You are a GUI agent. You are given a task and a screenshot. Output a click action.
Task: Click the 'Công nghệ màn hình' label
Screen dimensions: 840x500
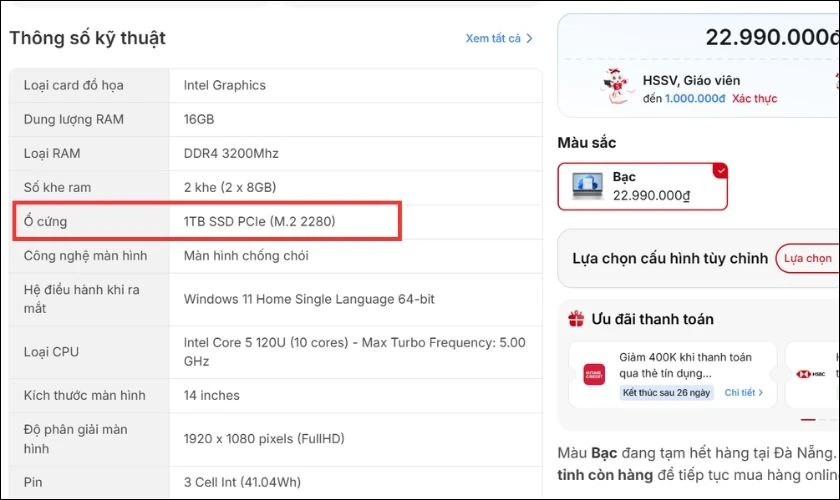pos(85,256)
